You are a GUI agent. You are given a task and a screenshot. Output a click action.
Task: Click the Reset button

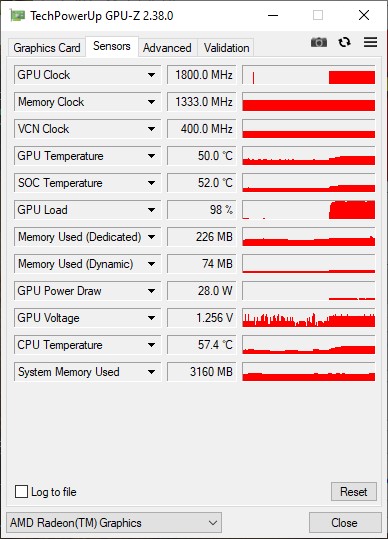pos(354,492)
